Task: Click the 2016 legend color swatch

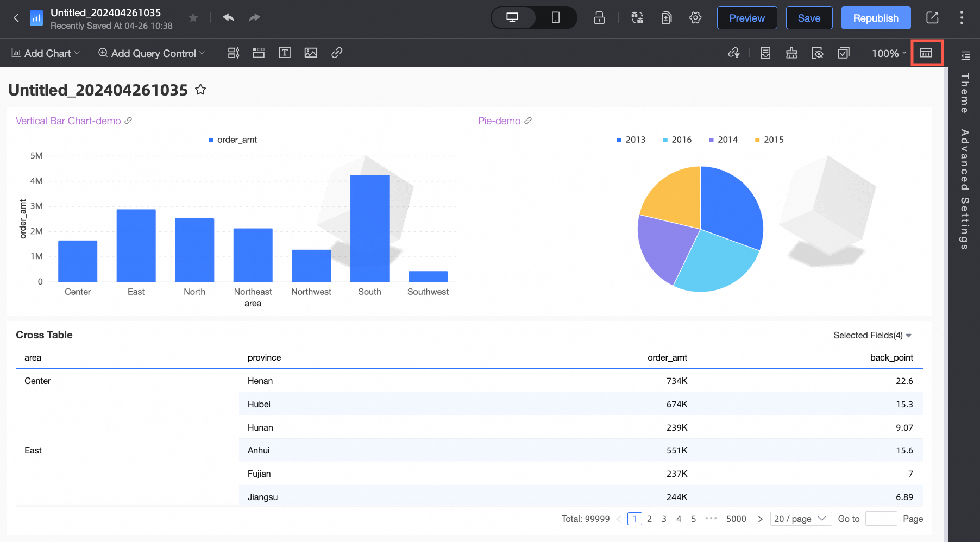Action: (665, 140)
